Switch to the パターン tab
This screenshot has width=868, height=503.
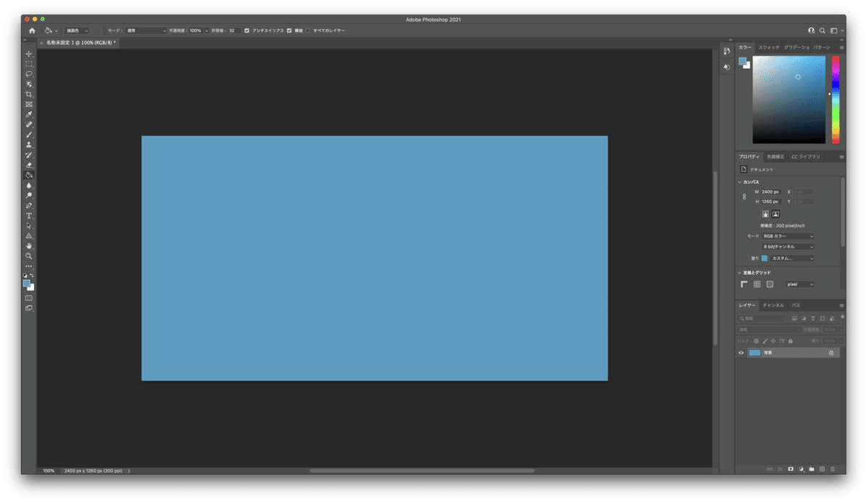(822, 47)
